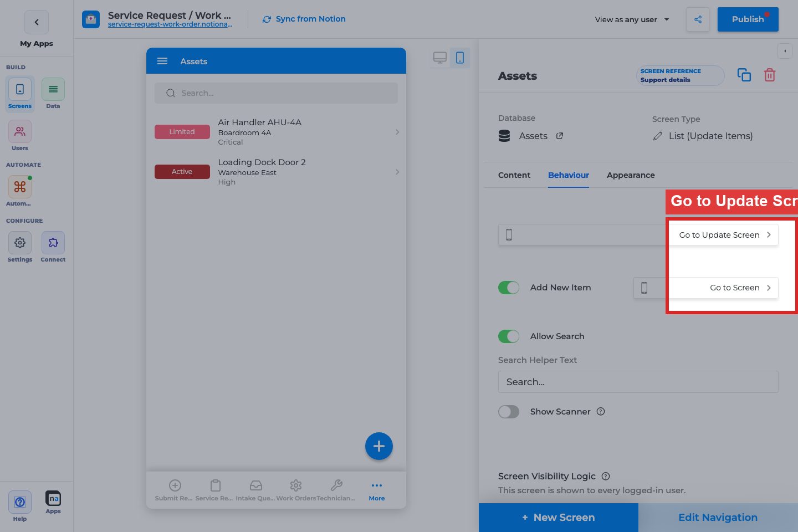Turn off Allow Search toggle
The height and width of the screenshot is (532, 798).
[509, 336]
